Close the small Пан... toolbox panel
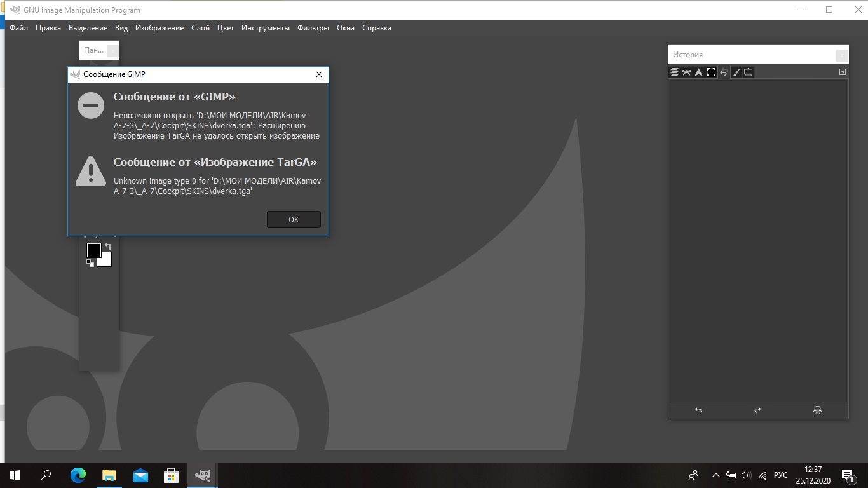This screenshot has width=868, height=488. pos(112,51)
